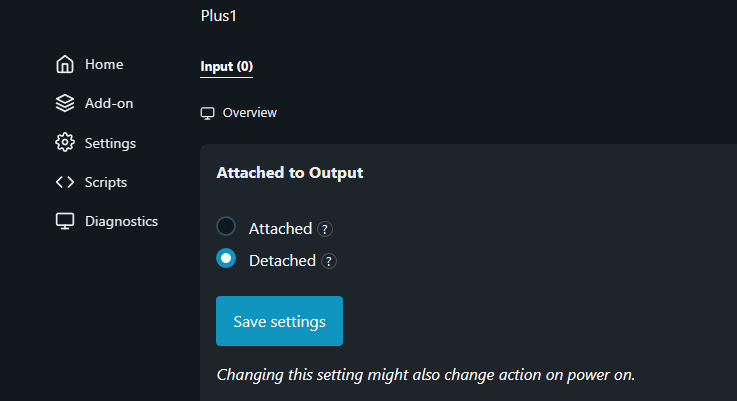Navigate to Settings text in sidebar

[x=110, y=143]
